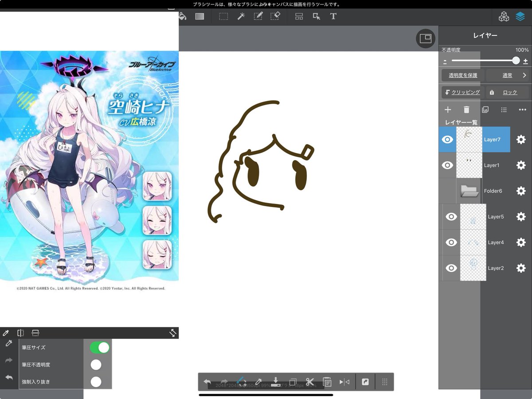This screenshot has height=399, width=532.
Task: Click the クリッピング button
Action: pyautogui.click(x=462, y=92)
